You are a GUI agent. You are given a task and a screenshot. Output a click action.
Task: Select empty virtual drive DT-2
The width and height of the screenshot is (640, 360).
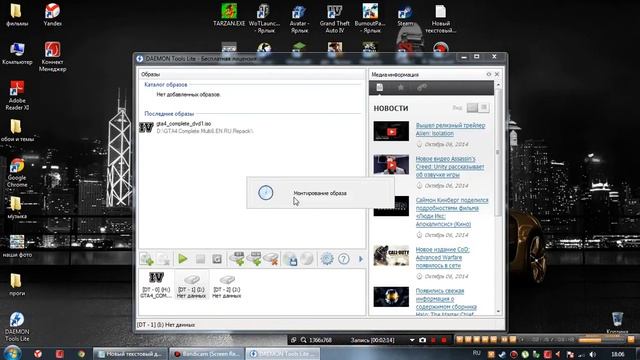(227, 285)
